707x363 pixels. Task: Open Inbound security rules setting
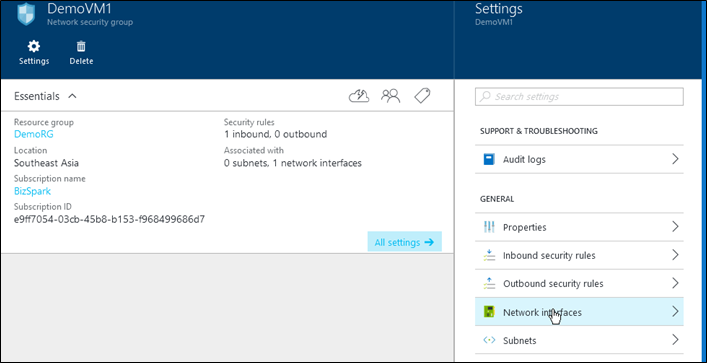579,255
